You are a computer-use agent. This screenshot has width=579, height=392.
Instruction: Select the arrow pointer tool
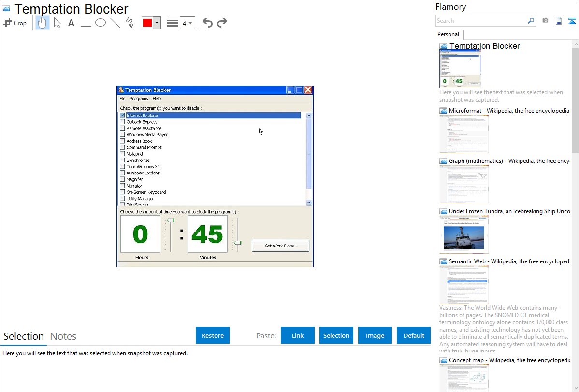57,23
